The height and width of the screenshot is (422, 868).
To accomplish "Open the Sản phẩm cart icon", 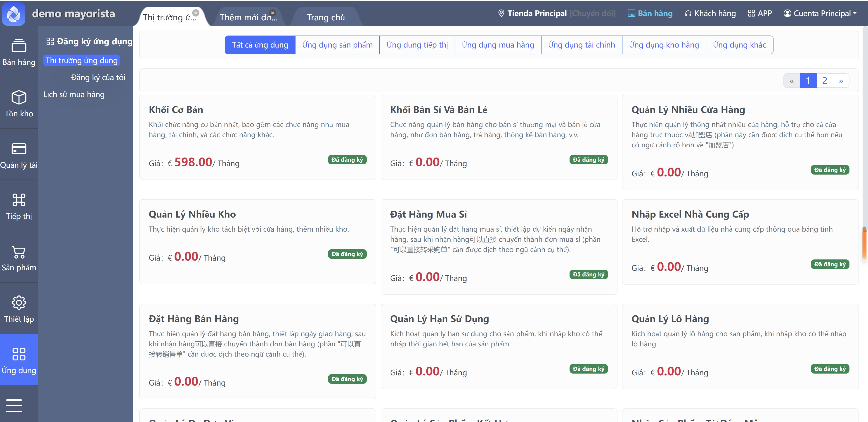I will (19, 252).
